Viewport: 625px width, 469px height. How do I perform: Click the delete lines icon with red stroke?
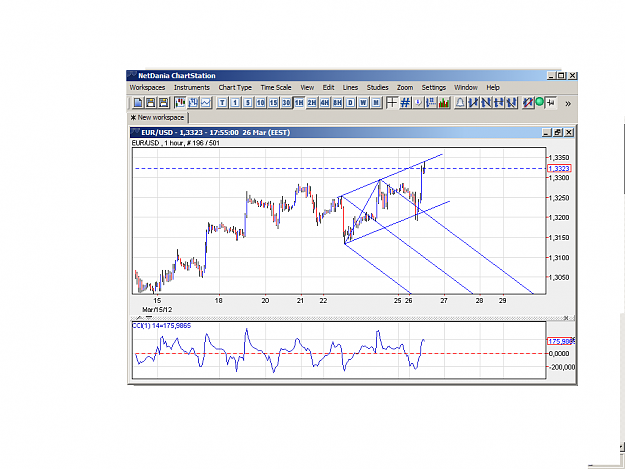pos(528,103)
